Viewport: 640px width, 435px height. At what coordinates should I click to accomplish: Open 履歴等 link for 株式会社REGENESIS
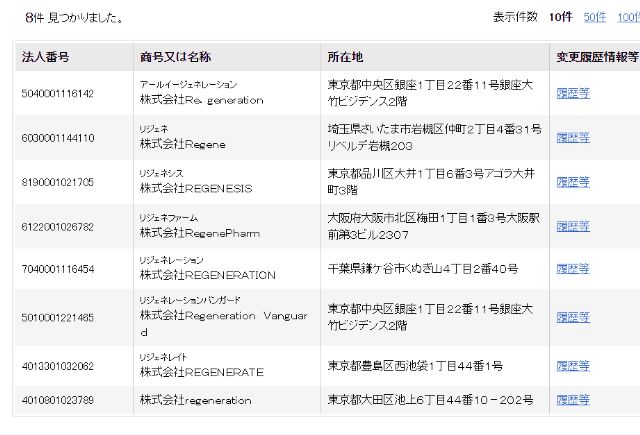[573, 182]
